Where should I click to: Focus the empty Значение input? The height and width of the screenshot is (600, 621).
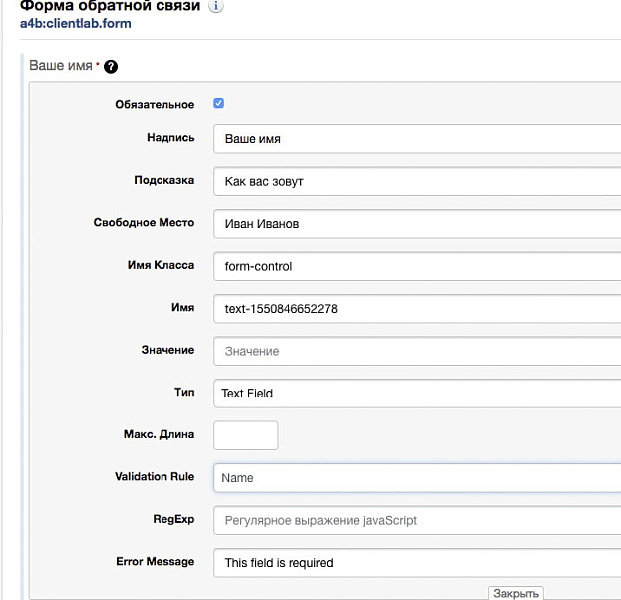point(416,351)
